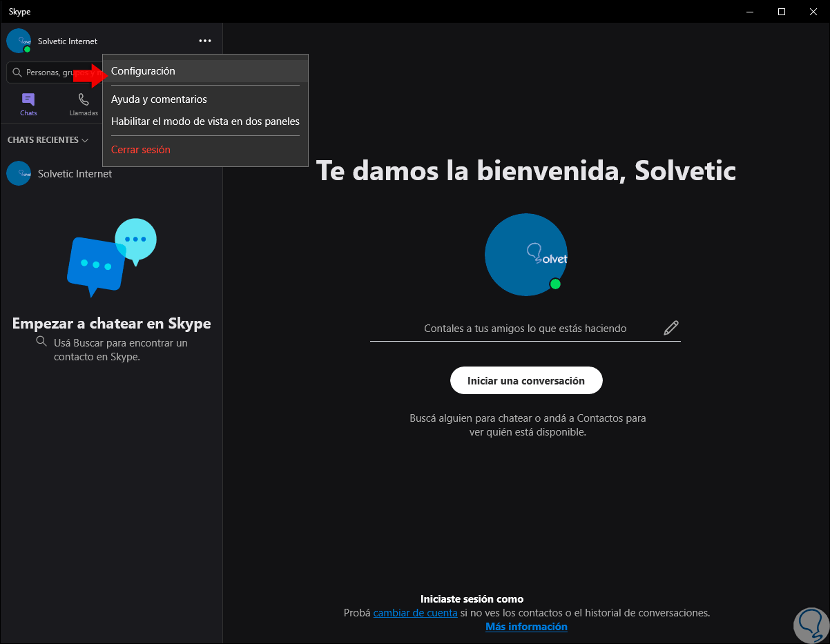
Task: Click the Solvetic Internet name in the header
Action: pos(68,41)
